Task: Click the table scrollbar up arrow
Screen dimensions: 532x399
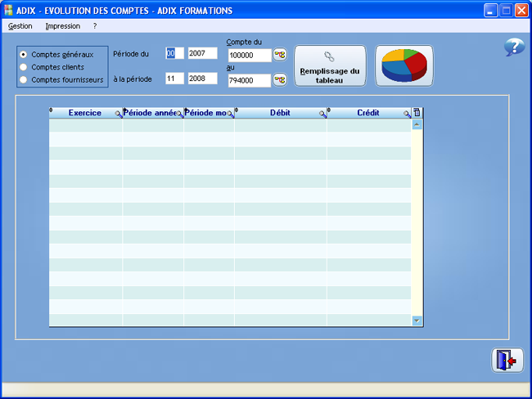Action: pyautogui.click(x=417, y=125)
